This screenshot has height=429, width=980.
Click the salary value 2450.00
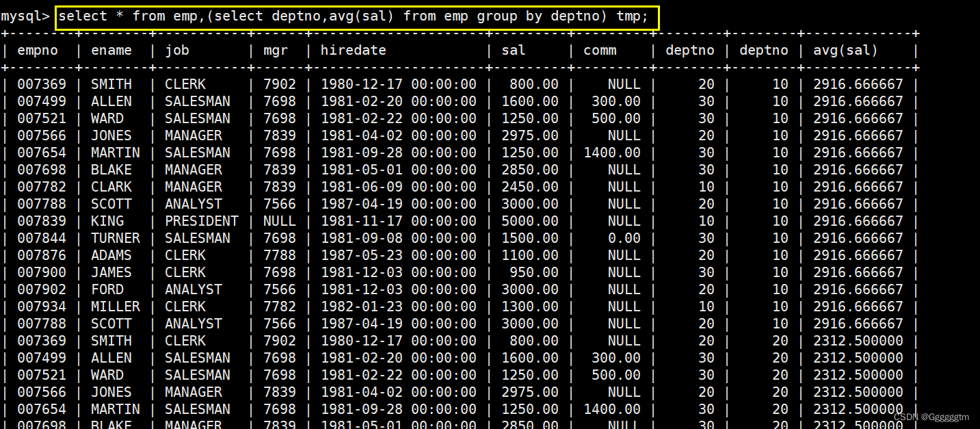pos(530,187)
